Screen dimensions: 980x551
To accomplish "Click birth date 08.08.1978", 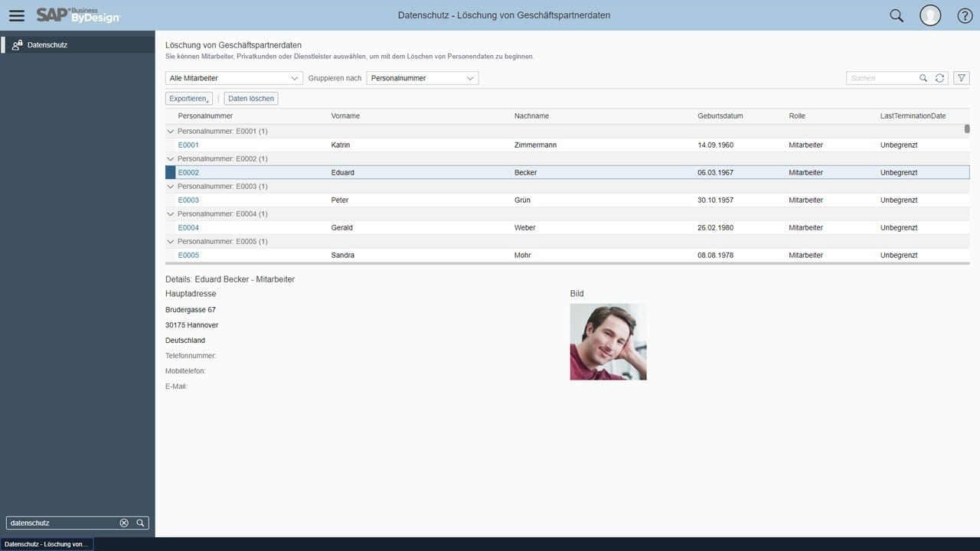I will pos(715,256).
